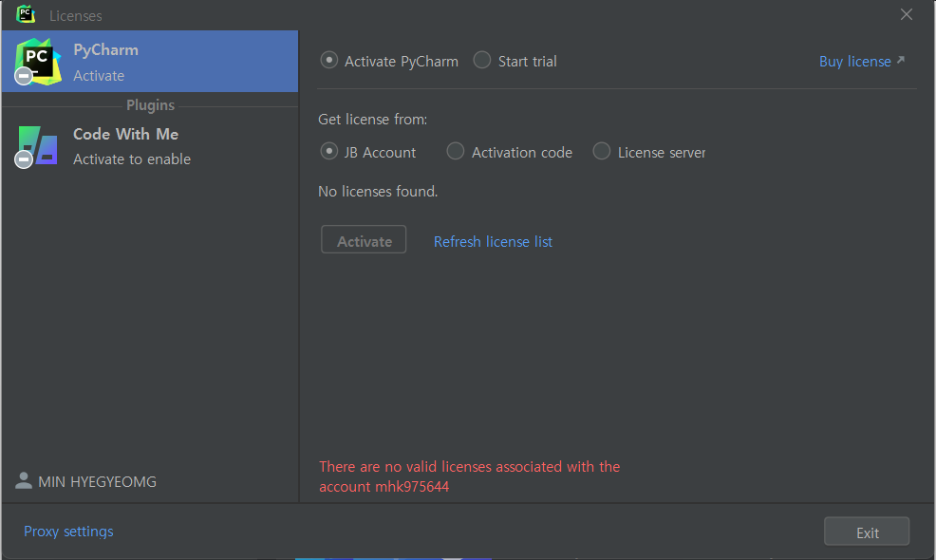Click the inactive minus badge on the PyCharm icon
The image size is (936, 560).
pos(24,76)
